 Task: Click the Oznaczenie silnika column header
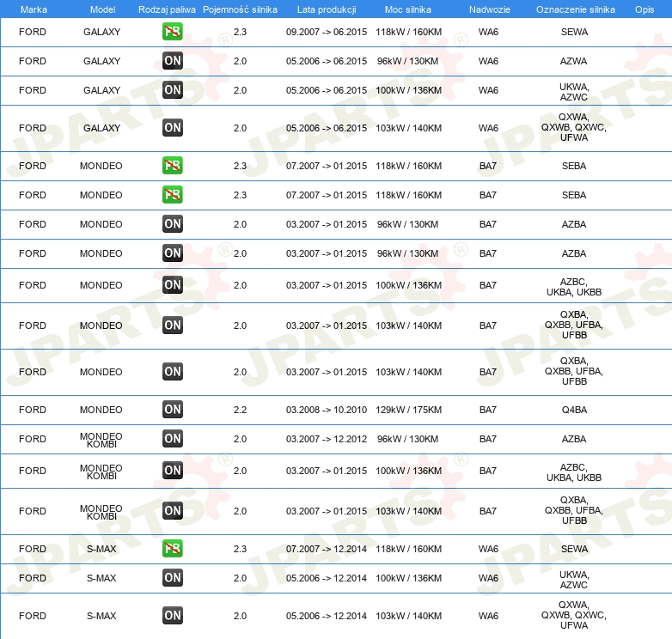(575, 9)
